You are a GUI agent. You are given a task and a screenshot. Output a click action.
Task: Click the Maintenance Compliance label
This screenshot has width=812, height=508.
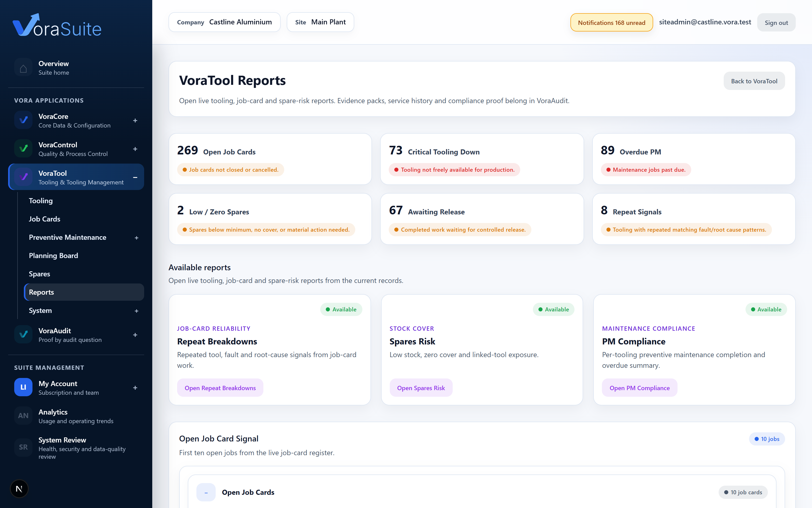coord(648,328)
